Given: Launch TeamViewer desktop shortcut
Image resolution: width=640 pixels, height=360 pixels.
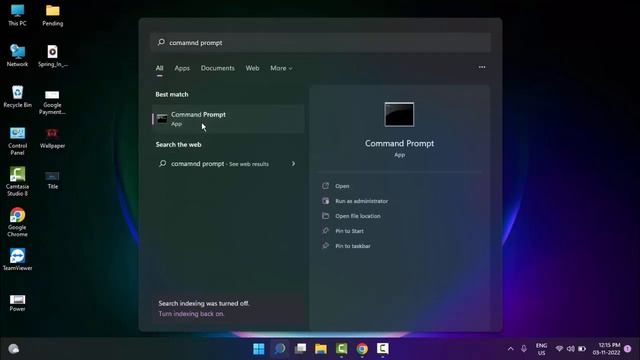Looking at the screenshot, I should click(x=17, y=260).
